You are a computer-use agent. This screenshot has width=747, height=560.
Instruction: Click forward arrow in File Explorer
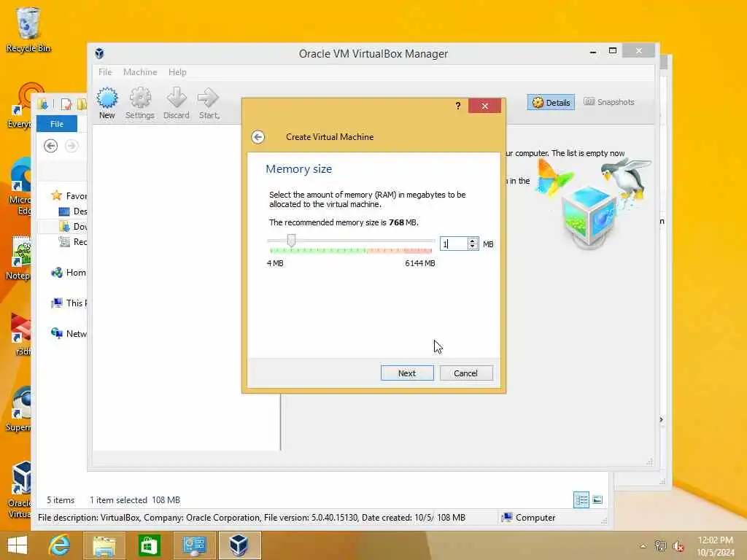[71, 146]
